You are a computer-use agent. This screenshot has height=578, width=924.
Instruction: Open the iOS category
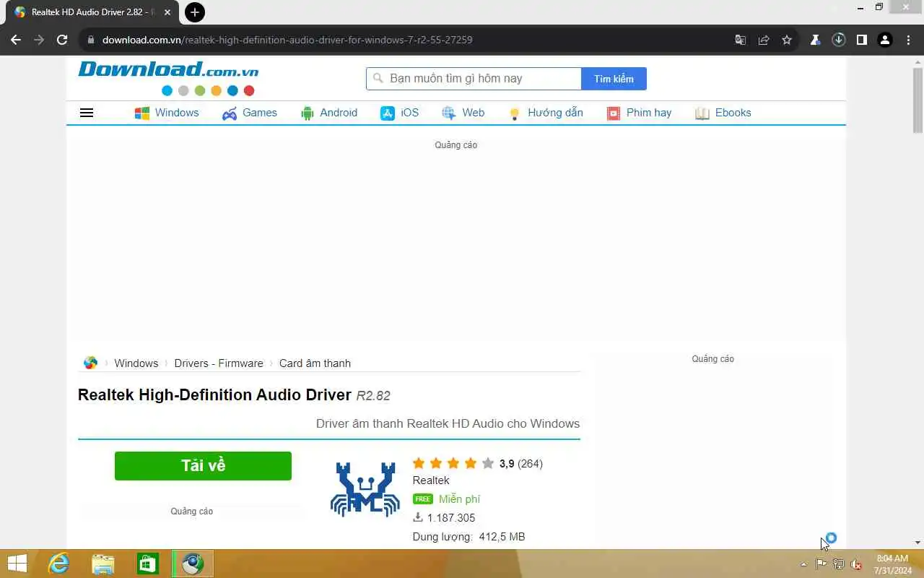tap(400, 113)
